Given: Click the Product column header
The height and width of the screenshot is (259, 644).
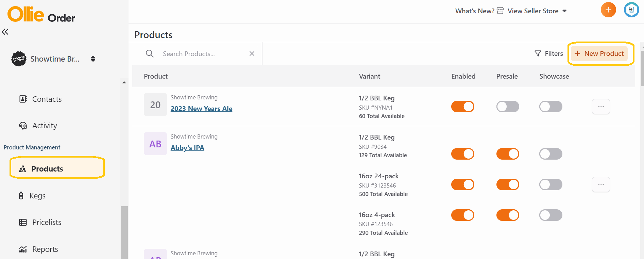Looking at the screenshot, I should point(156,76).
